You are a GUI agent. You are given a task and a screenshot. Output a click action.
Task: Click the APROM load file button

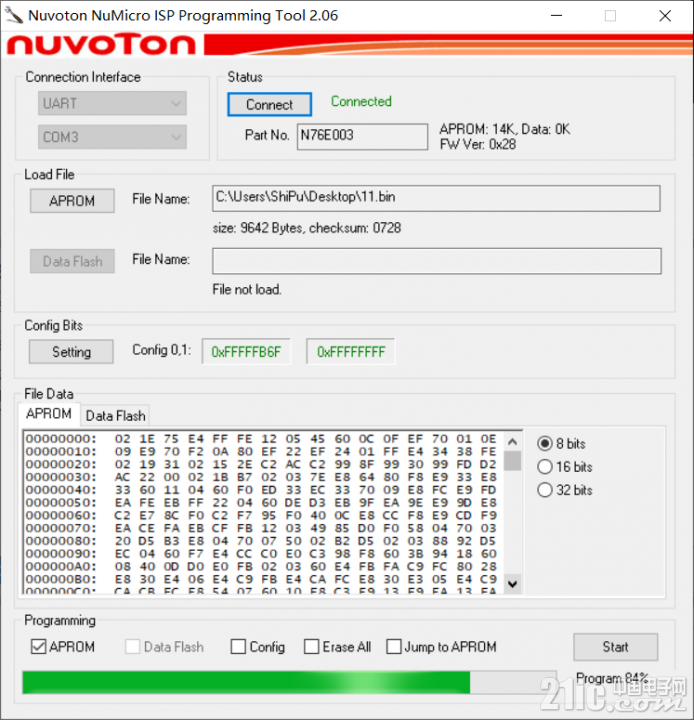coord(72,201)
